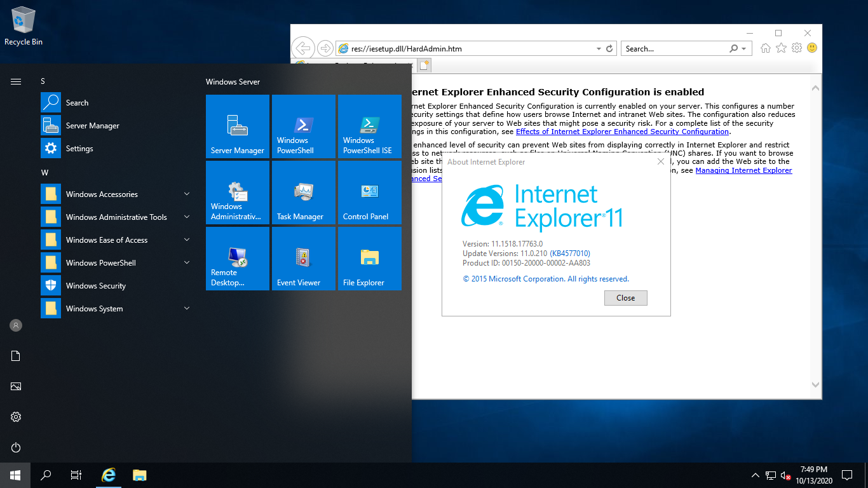This screenshot has width=868, height=488.
Task: Open Task View on the taskbar
Action: [x=76, y=475]
